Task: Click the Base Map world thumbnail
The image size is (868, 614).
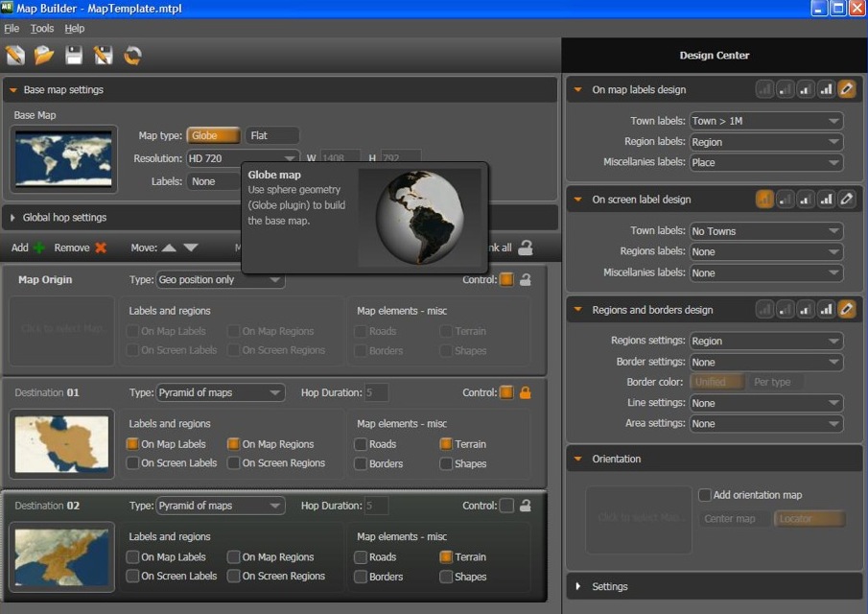Action: click(x=65, y=159)
